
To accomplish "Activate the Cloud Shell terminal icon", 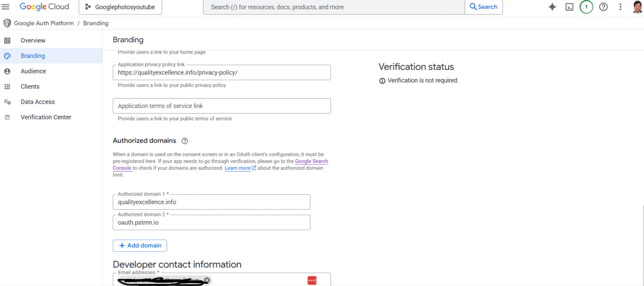I will (569, 7).
